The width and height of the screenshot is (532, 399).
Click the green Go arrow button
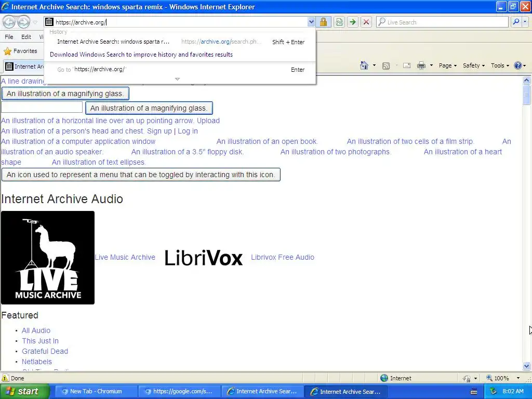(353, 22)
